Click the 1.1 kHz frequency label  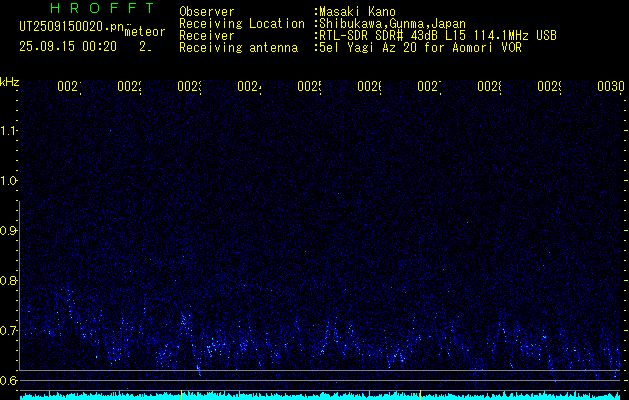click(8, 130)
